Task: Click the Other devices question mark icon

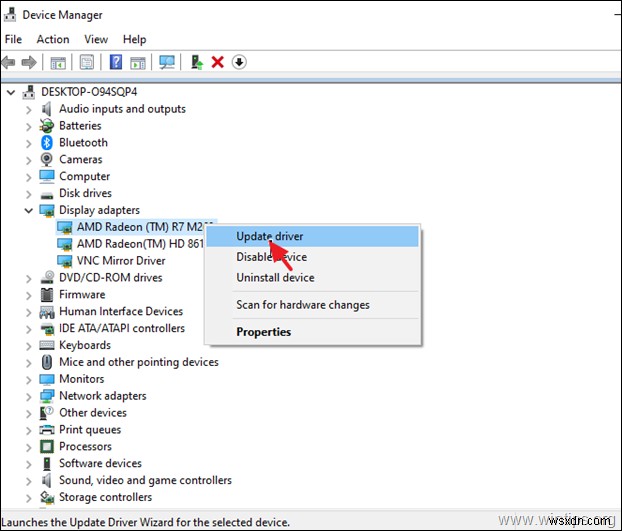Action: [46, 413]
